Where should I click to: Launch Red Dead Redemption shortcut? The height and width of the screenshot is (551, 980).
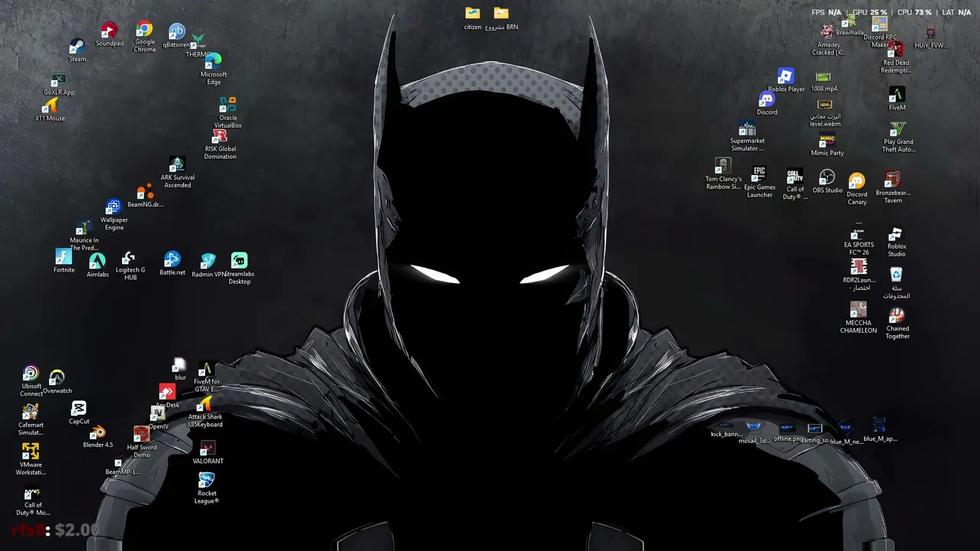pyautogui.click(x=896, y=58)
